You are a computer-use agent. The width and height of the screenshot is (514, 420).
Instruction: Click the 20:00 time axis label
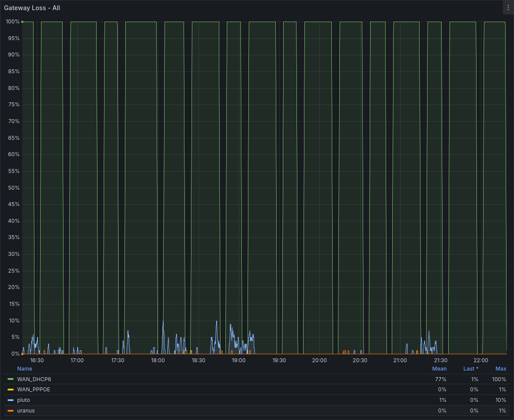pos(319,360)
